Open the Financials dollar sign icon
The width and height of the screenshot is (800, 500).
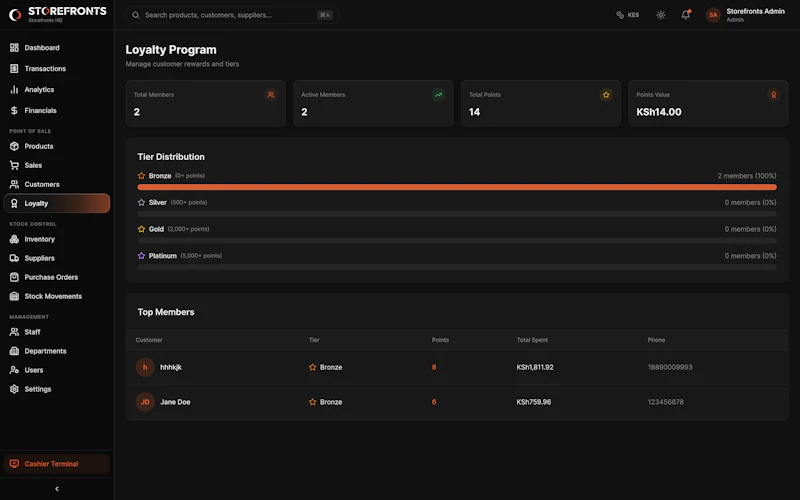pyautogui.click(x=14, y=110)
